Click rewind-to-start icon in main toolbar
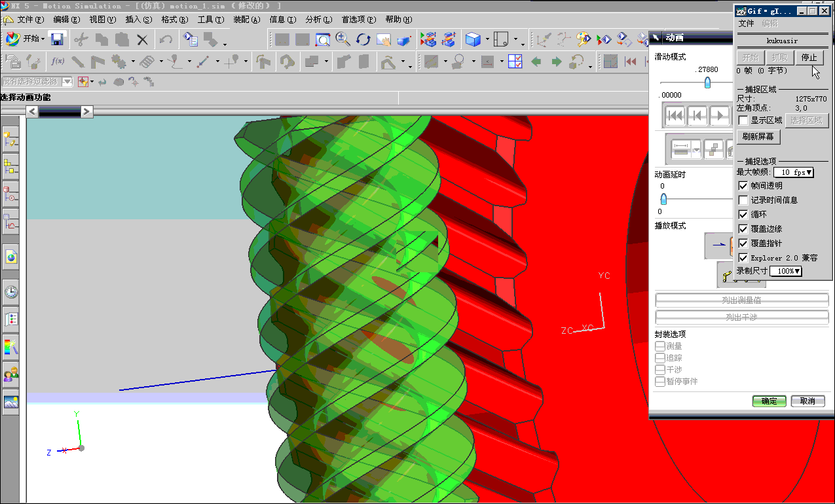The height and width of the screenshot is (504, 835). pyautogui.click(x=631, y=62)
